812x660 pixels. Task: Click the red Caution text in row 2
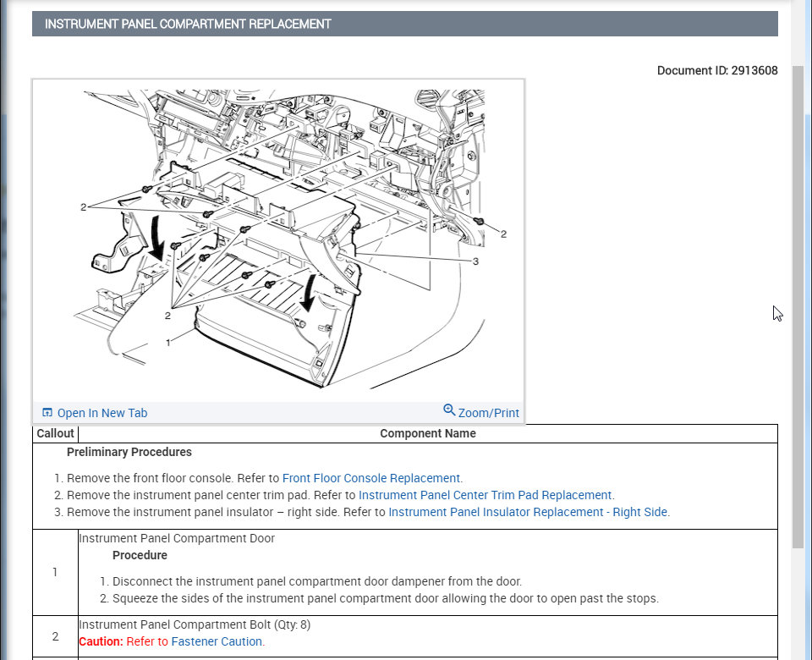99,641
